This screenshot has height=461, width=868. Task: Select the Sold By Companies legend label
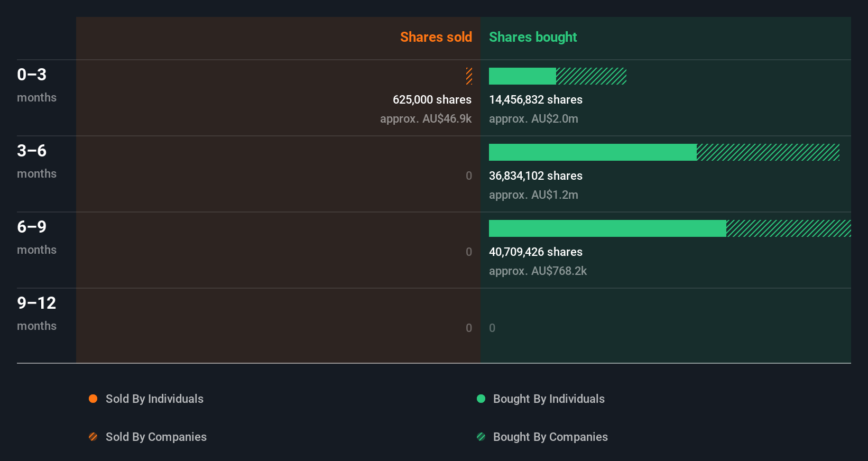coord(156,437)
